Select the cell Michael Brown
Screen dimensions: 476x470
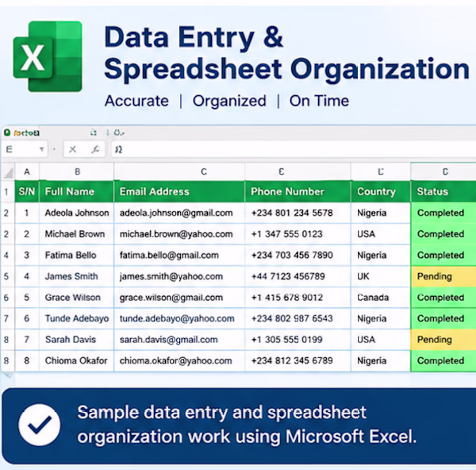77,234
